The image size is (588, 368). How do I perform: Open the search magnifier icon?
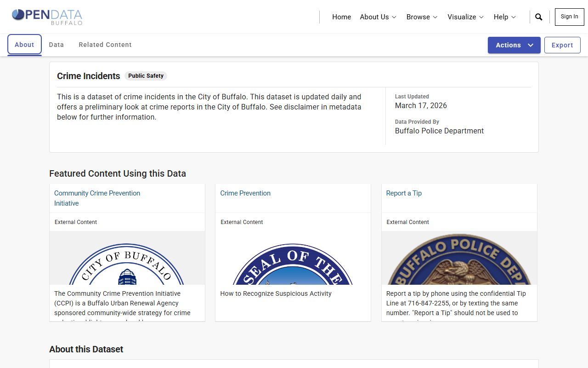coord(539,17)
